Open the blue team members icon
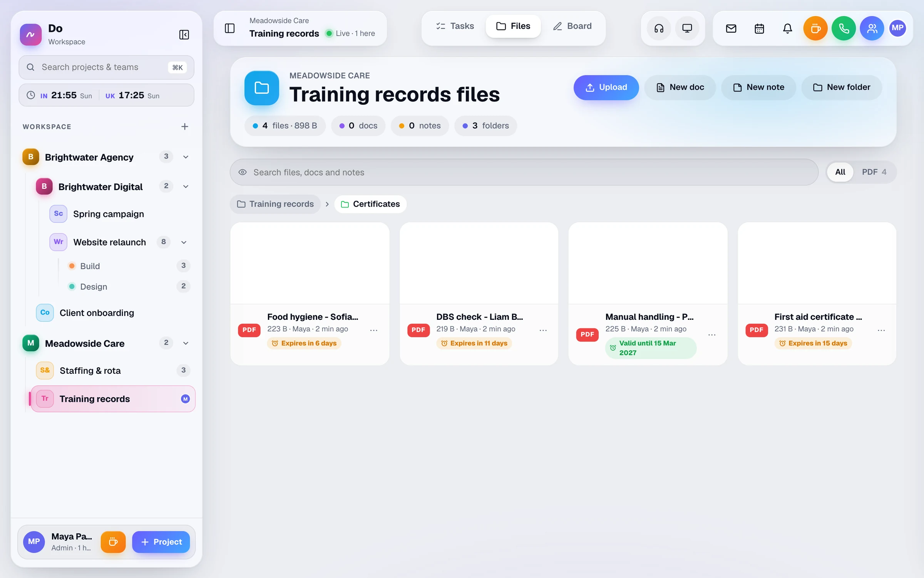Image resolution: width=924 pixels, height=578 pixels. (872, 28)
